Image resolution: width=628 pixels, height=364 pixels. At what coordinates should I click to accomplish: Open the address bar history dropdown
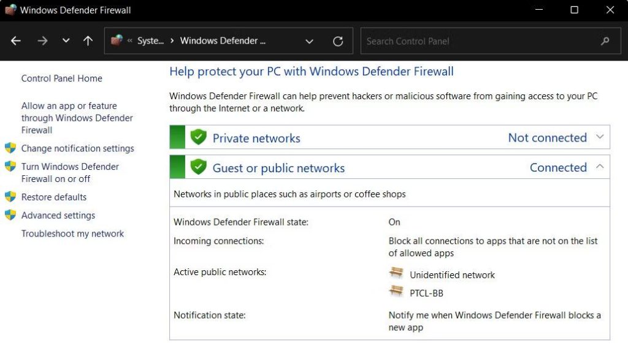tap(310, 41)
